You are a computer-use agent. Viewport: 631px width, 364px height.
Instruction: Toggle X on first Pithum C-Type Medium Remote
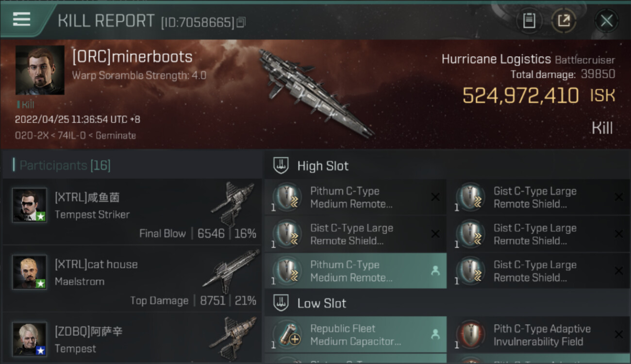tap(435, 197)
